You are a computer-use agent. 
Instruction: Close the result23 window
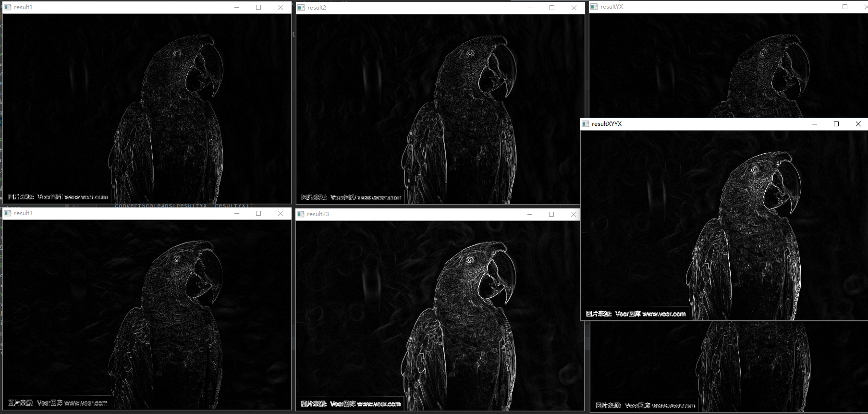click(x=573, y=214)
